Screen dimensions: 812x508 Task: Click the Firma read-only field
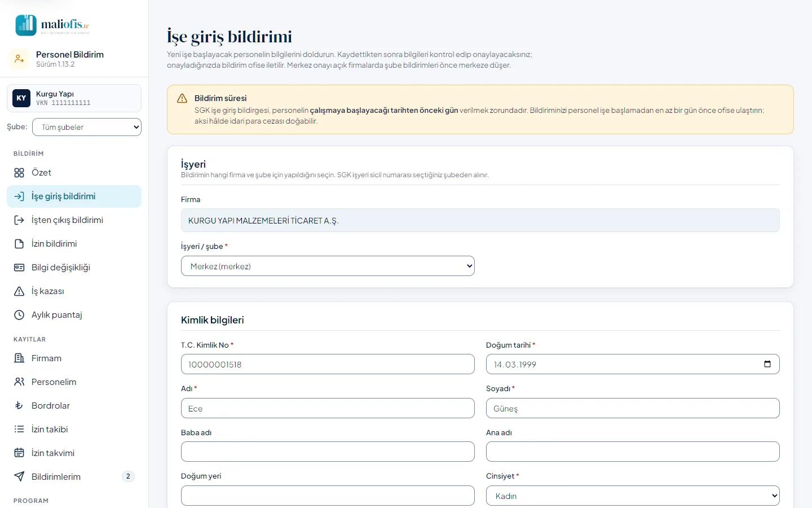click(x=480, y=221)
